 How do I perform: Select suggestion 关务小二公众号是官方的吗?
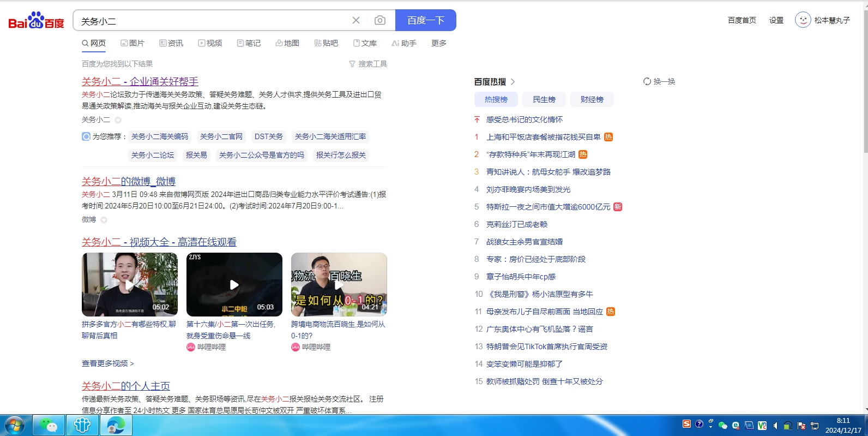pyautogui.click(x=262, y=155)
